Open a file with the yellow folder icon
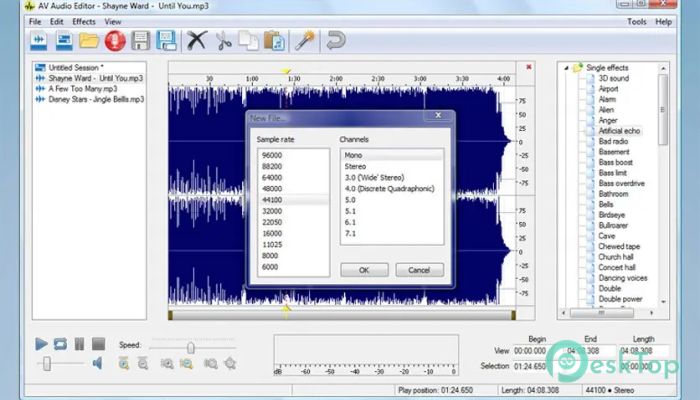This screenshot has height=400, width=700. pos(89,41)
